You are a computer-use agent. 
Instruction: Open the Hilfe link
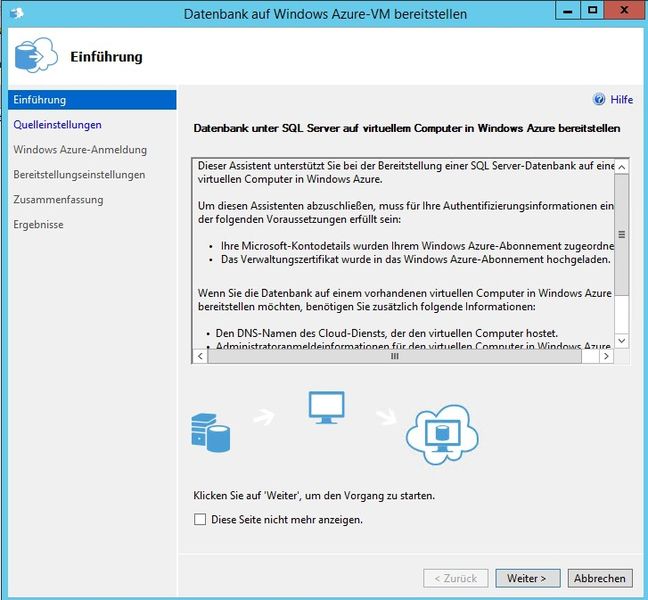622,100
